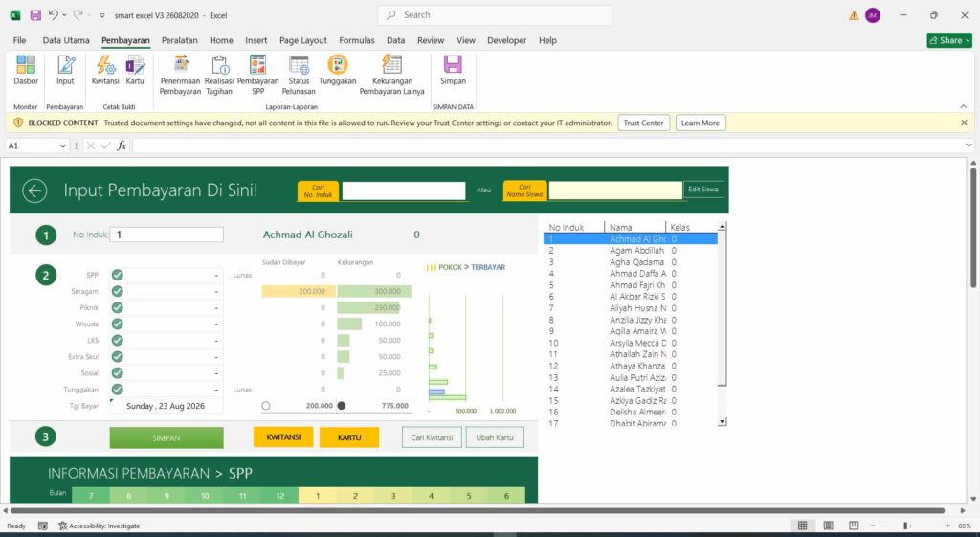The width and height of the screenshot is (980, 537).
Task: Switch to the Peralatan tab
Action: pos(179,40)
